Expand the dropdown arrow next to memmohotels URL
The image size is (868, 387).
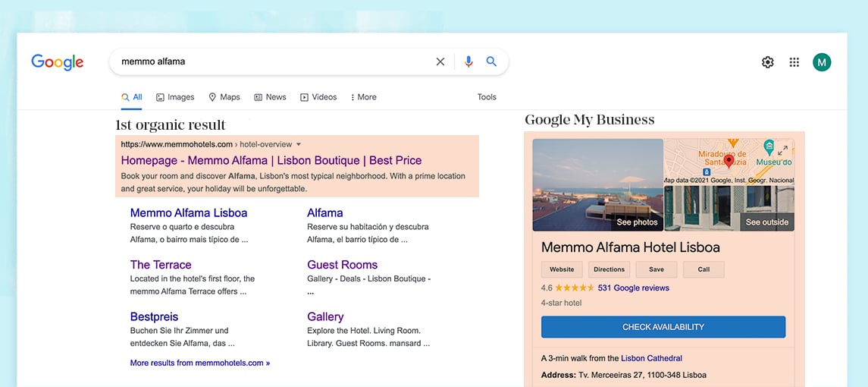(299, 144)
